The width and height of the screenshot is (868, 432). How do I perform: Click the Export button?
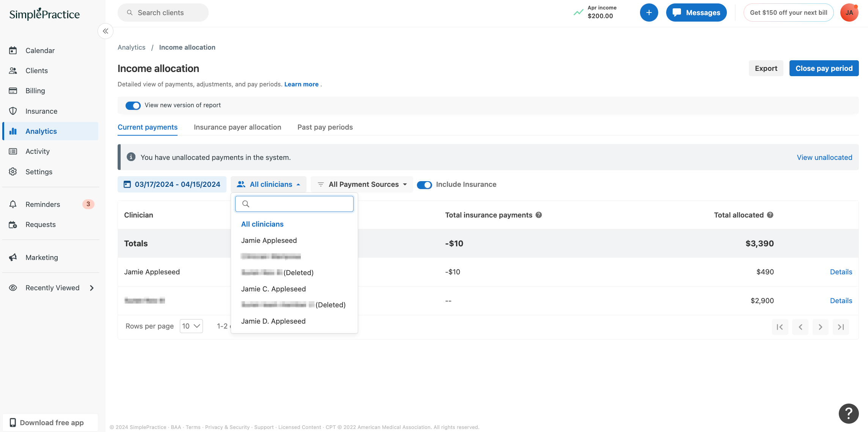coord(766,68)
